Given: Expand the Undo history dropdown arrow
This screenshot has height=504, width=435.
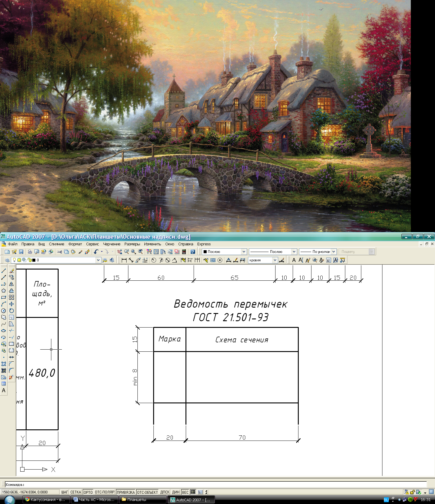Looking at the screenshot, I should [101, 252].
